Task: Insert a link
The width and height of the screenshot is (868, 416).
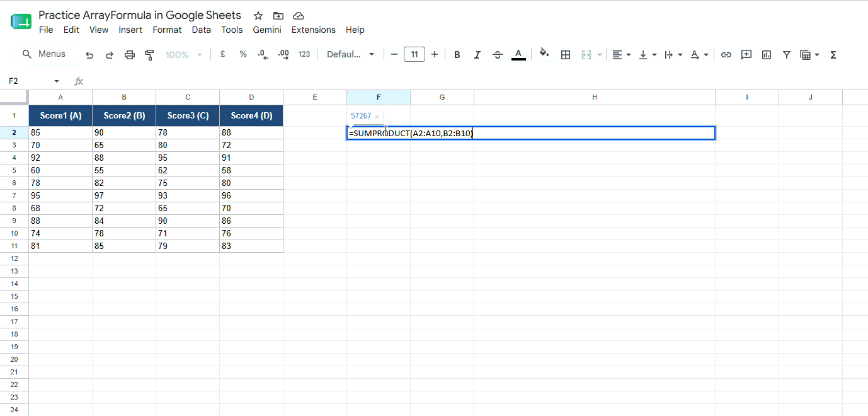Action: point(726,55)
